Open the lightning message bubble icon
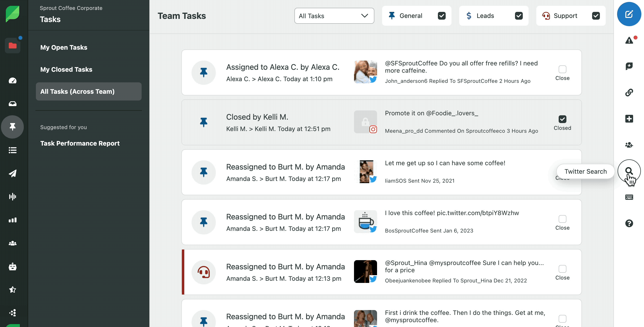Viewport: 644px width, 327px height. pos(629,66)
